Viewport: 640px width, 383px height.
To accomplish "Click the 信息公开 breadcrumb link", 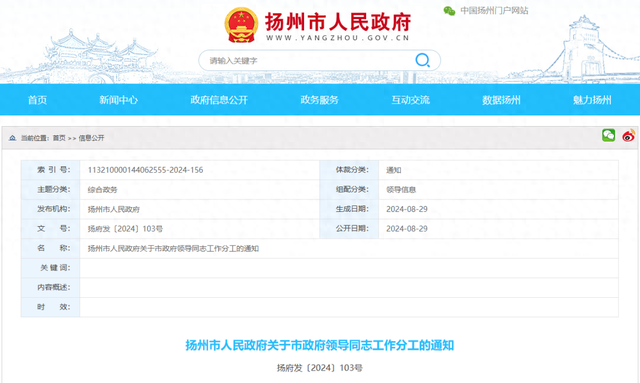I will point(91,138).
